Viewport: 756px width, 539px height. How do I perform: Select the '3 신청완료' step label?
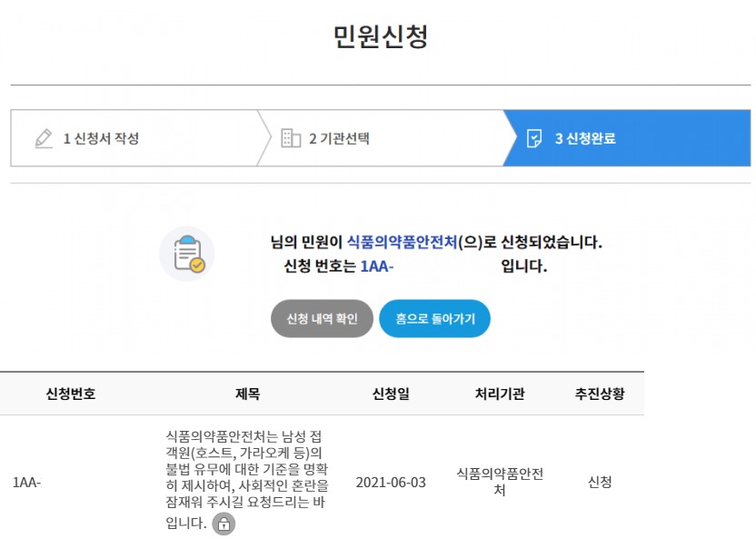click(585, 139)
